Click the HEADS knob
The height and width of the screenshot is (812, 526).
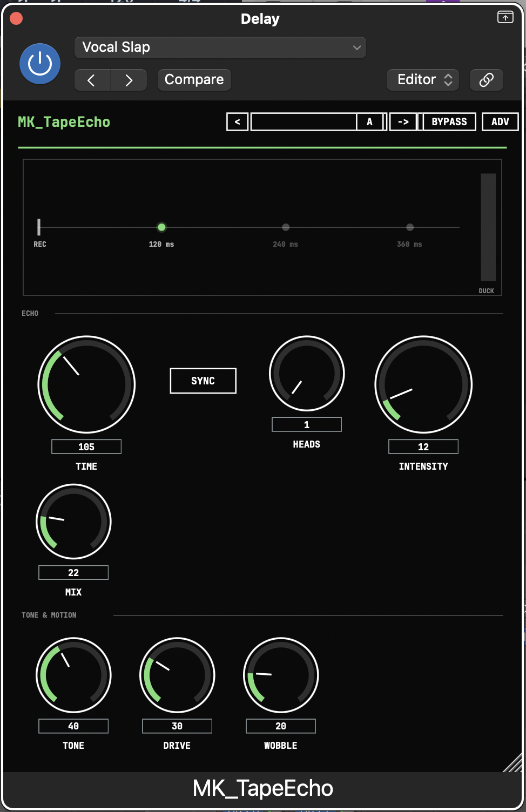(307, 373)
